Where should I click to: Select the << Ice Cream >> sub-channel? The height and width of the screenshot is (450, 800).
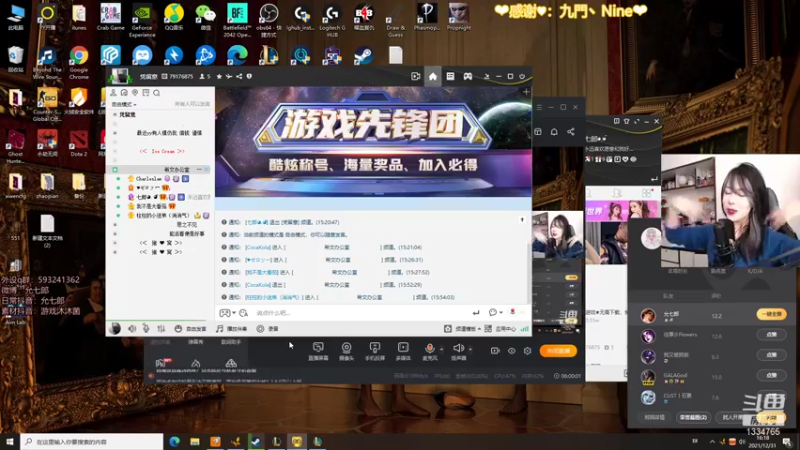point(162,152)
